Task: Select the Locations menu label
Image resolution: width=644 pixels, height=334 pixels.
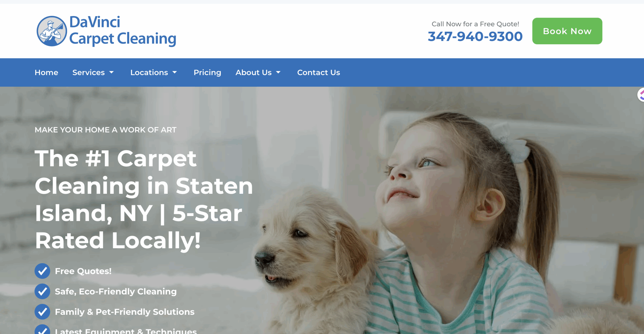Action: (x=149, y=73)
